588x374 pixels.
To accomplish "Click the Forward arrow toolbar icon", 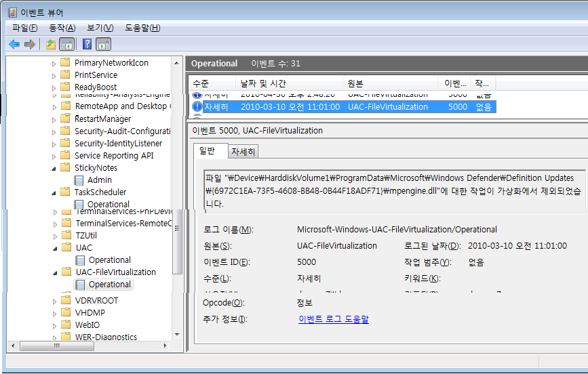I will pos(30,45).
